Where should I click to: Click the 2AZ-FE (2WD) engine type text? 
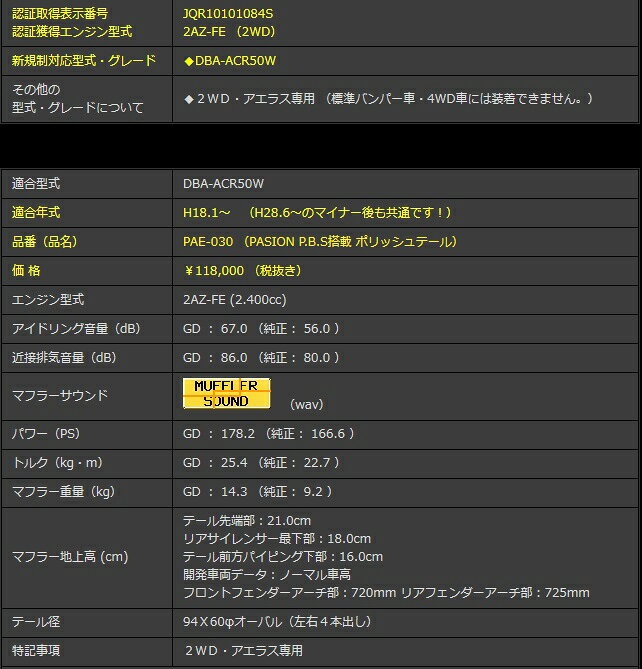click(229, 31)
